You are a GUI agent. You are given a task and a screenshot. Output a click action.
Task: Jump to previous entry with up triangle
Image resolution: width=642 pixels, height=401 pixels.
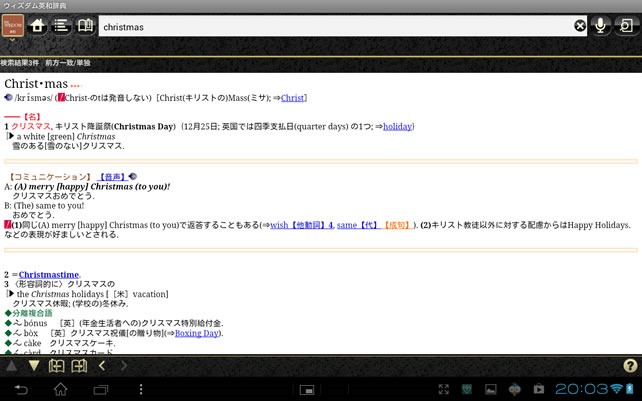pyautogui.click(x=11, y=366)
